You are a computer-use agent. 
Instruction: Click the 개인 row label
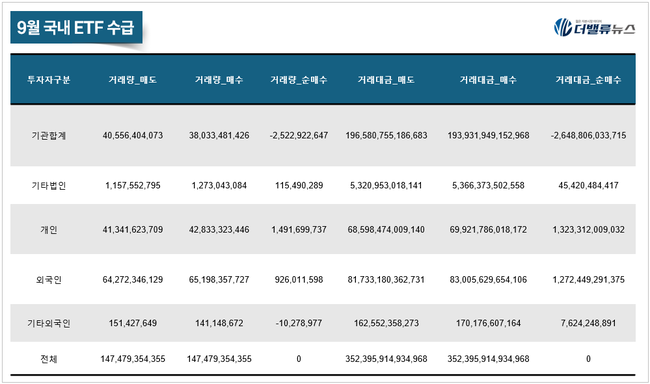click(49, 229)
